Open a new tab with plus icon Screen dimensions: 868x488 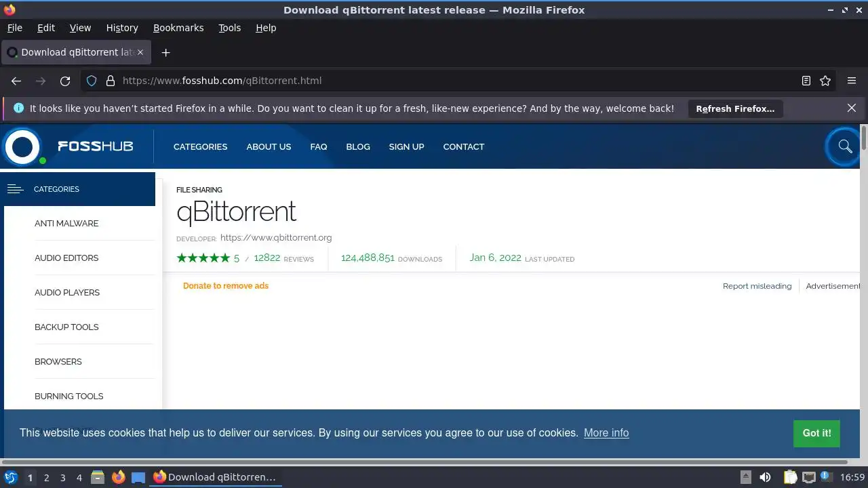pos(165,52)
